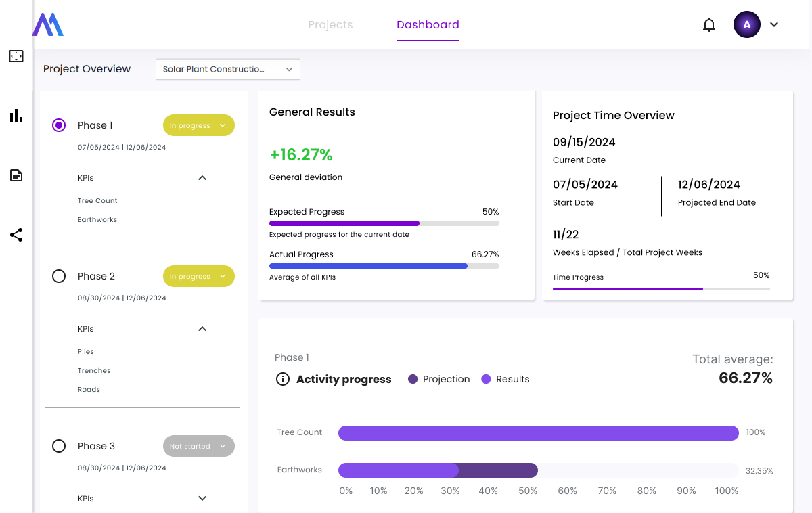Open the bar chart sidebar icon
Screen dimensions: 812x513
pos(16,116)
